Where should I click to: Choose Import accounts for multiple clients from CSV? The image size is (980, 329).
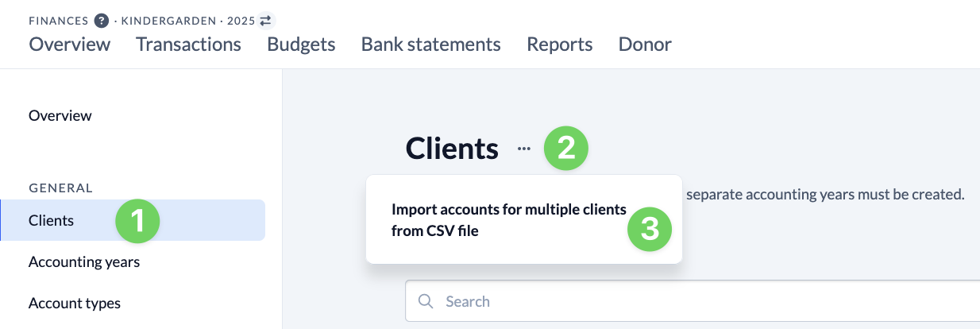[x=508, y=220]
